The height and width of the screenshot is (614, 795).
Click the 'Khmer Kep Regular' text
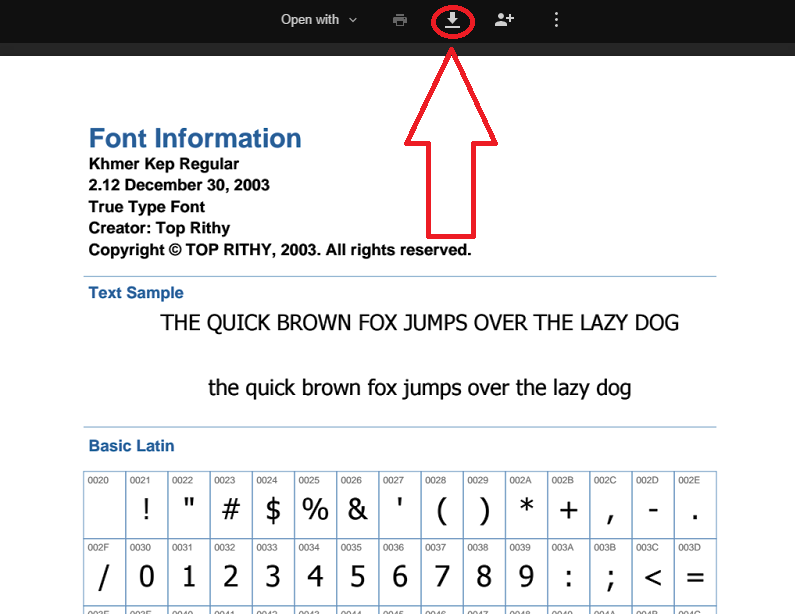[164, 164]
